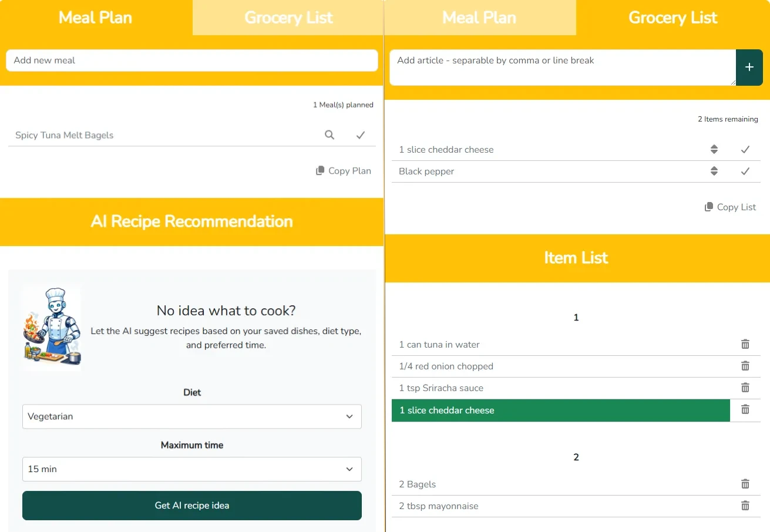This screenshot has height=532, width=770.
Task: Check off "1 slice cheddar cheese" as bought
Action: pos(745,149)
